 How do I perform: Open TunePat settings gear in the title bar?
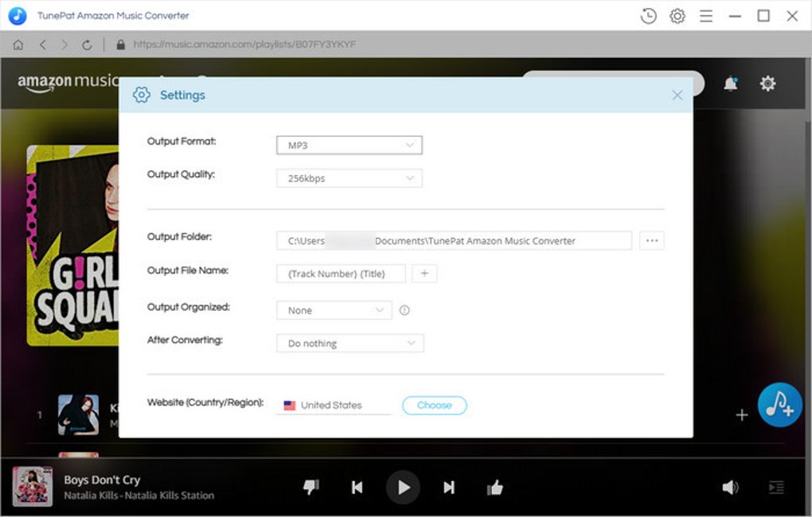[x=677, y=15]
